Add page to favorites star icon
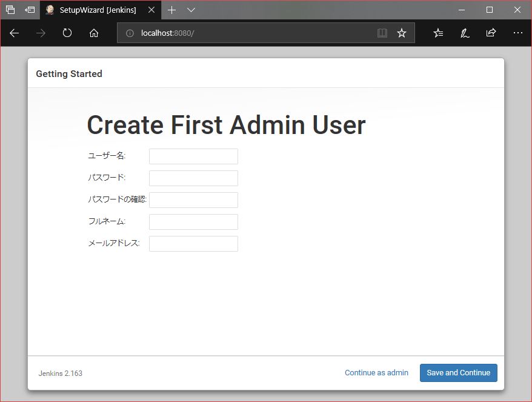 [x=401, y=33]
